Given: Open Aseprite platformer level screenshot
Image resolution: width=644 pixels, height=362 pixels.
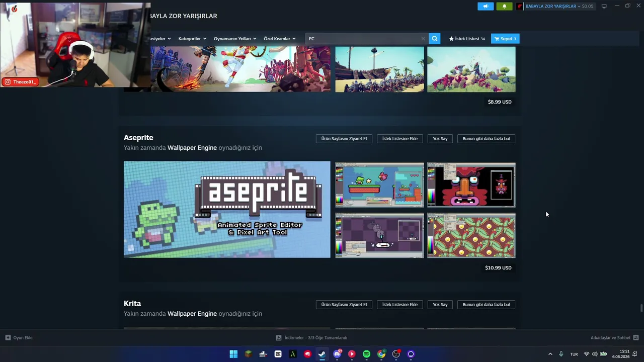Looking at the screenshot, I should tap(379, 185).
